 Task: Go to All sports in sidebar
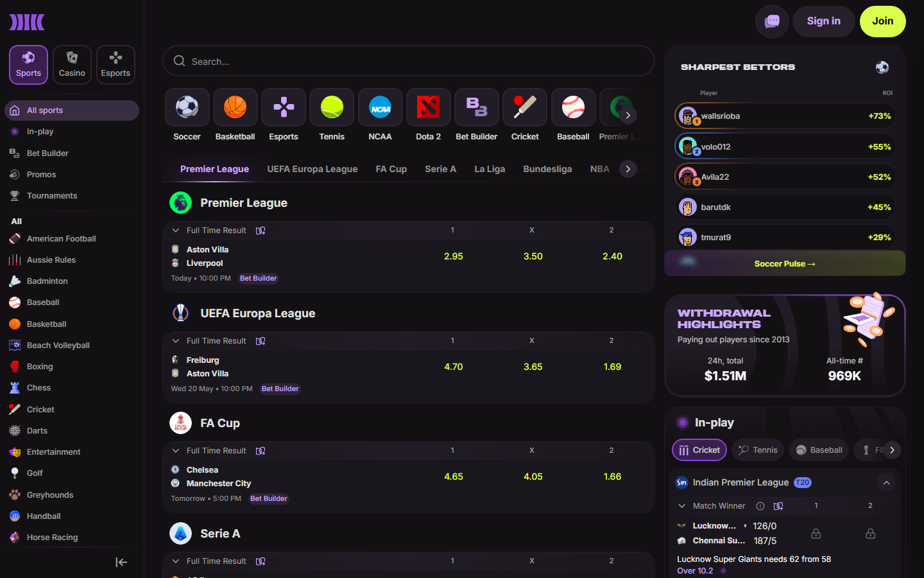(x=72, y=110)
